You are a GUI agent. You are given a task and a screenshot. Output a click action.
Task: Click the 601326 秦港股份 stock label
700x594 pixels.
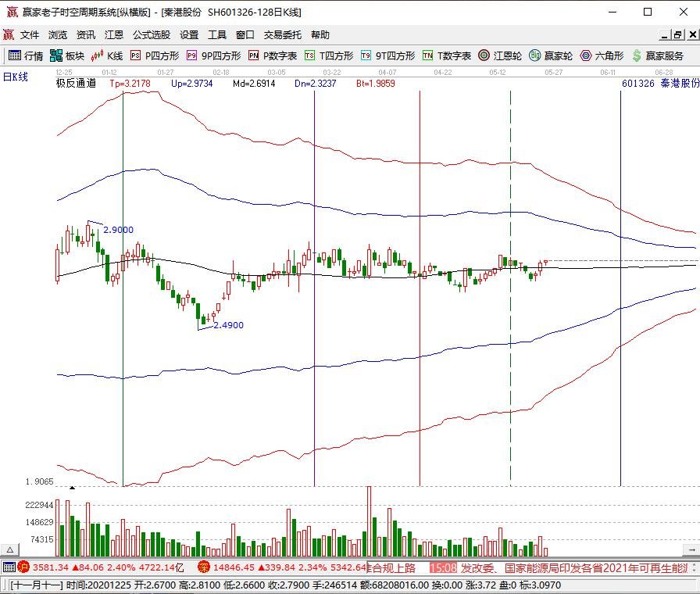click(x=660, y=84)
